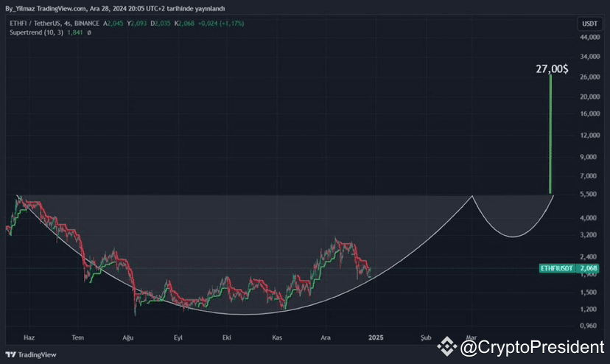Click the 2,400 price axis label
This screenshot has width=610, height=364.
pyautogui.click(x=588, y=257)
